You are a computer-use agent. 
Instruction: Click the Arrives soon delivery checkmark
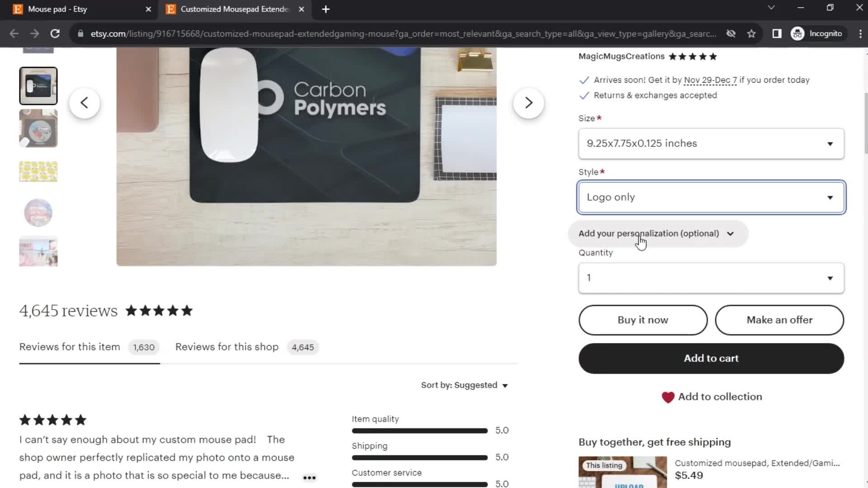[x=584, y=79]
